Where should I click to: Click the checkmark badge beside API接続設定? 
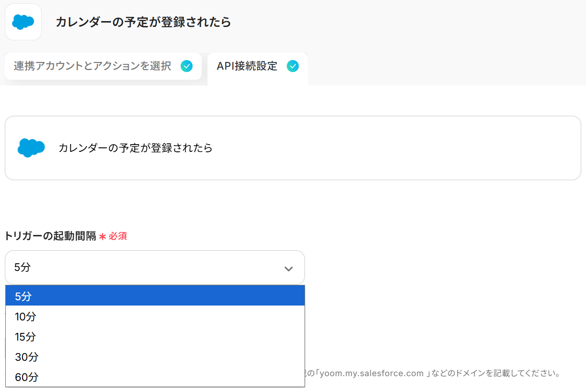coord(293,66)
